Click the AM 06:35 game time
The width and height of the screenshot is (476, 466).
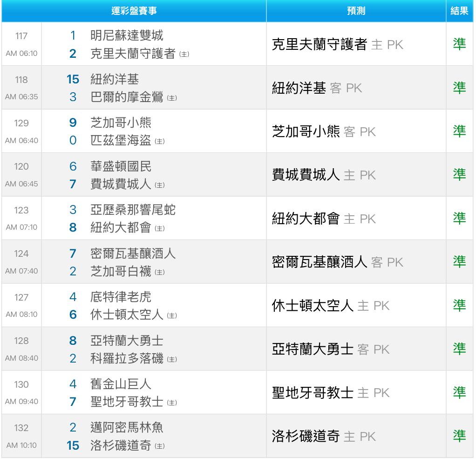pyautogui.click(x=21, y=97)
